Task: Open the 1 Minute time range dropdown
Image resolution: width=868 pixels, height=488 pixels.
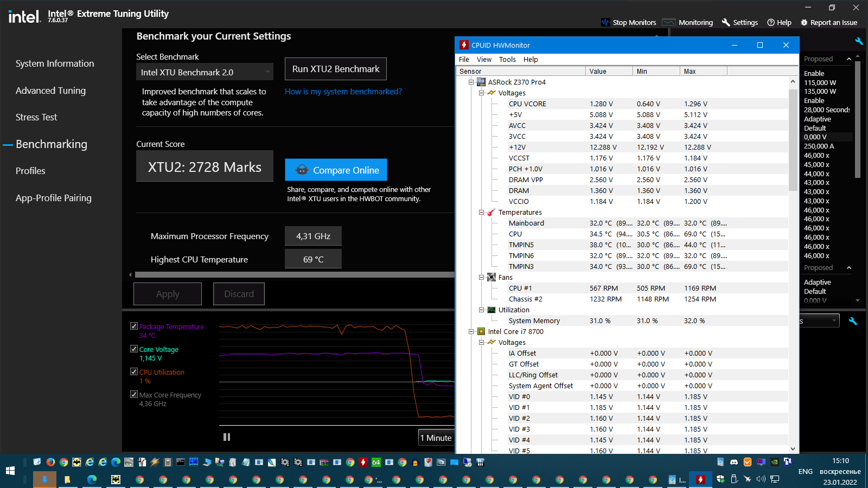Action: pos(436,438)
